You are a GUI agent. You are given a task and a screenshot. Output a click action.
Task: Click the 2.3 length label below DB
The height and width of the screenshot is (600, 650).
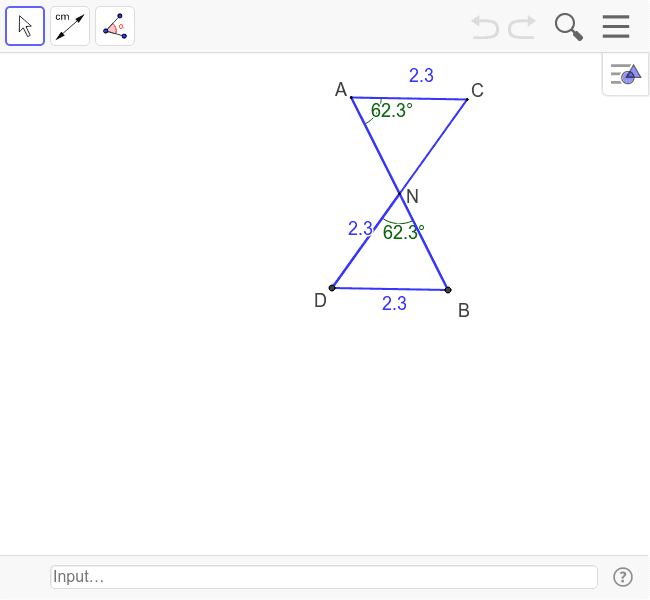coord(394,304)
